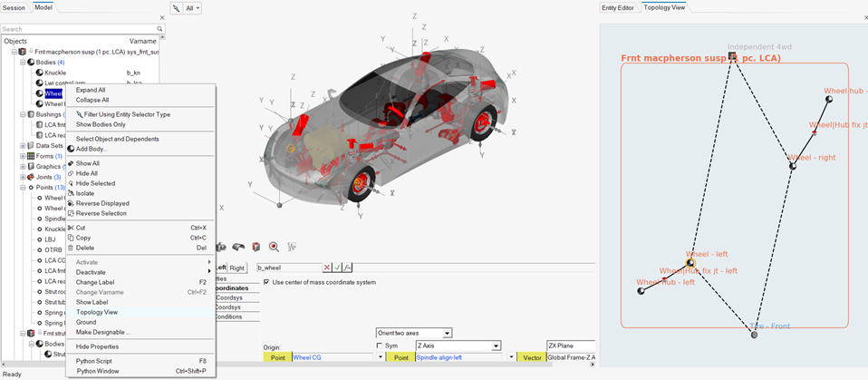Screen dimensions: 868x380
Task: Expand the Data Sets tree node
Action: pos(23,145)
